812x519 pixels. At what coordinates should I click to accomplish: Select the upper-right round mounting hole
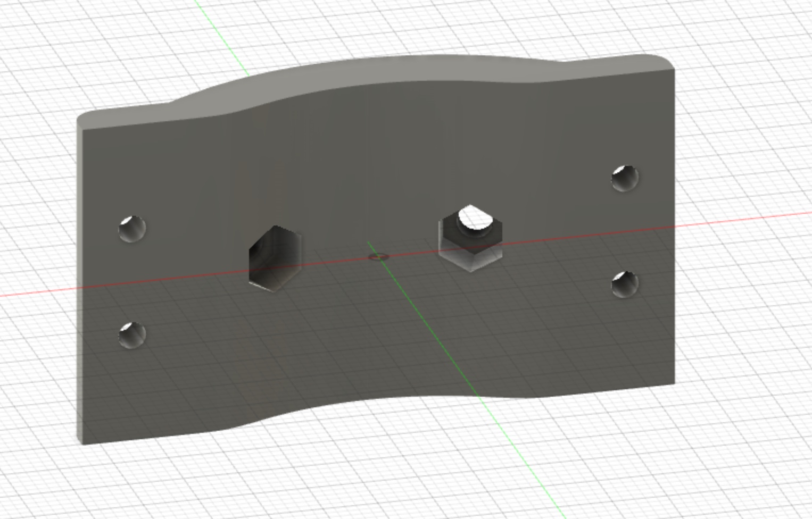pyautogui.click(x=625, y=178)
